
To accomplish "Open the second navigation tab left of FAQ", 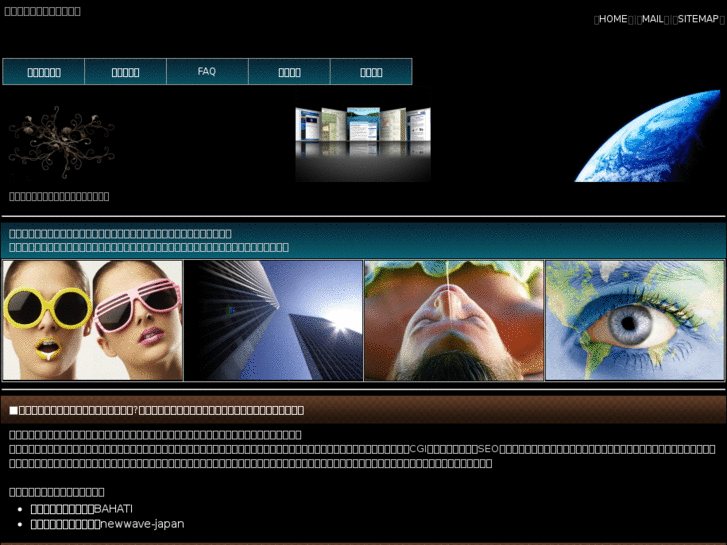I will coord(125,72).
